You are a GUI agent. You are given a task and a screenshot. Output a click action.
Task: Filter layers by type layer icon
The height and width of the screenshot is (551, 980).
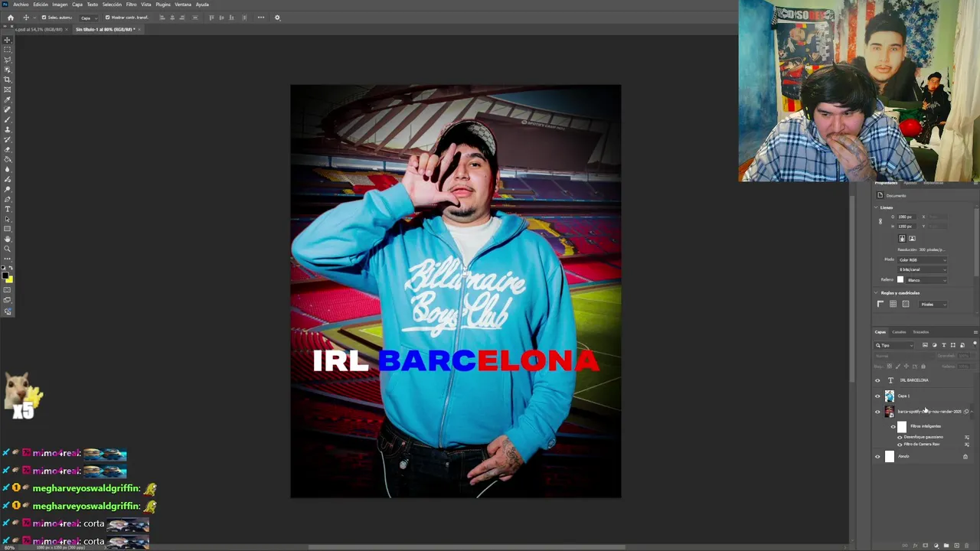(943, 345)
